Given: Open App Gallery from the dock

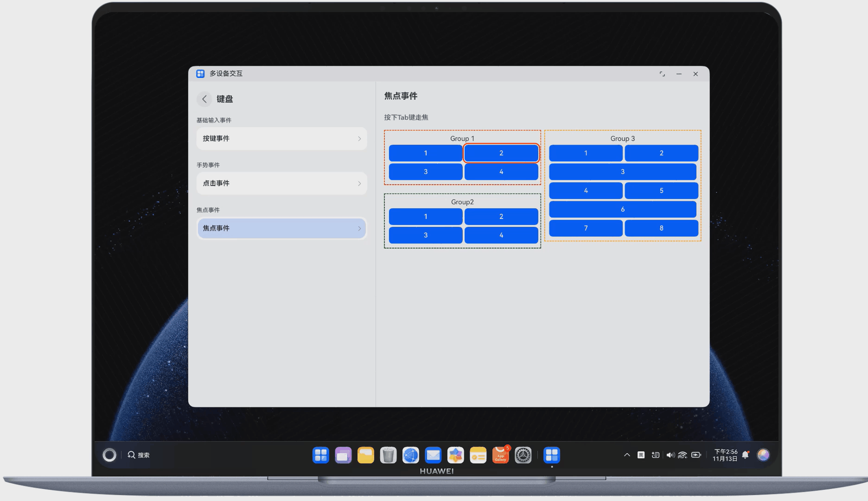Looking at the screenshot, I should click(500, 455).
